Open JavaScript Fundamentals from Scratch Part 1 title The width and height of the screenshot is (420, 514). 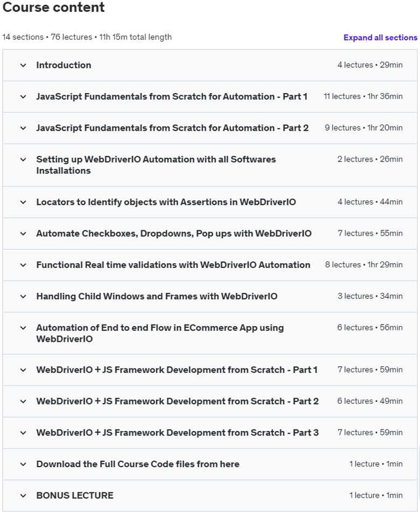[172, 97]
